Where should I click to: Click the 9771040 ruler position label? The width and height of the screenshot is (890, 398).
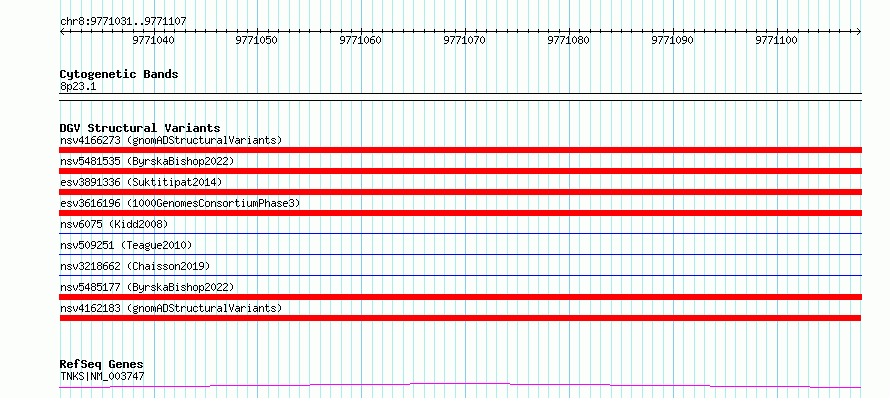153,40
